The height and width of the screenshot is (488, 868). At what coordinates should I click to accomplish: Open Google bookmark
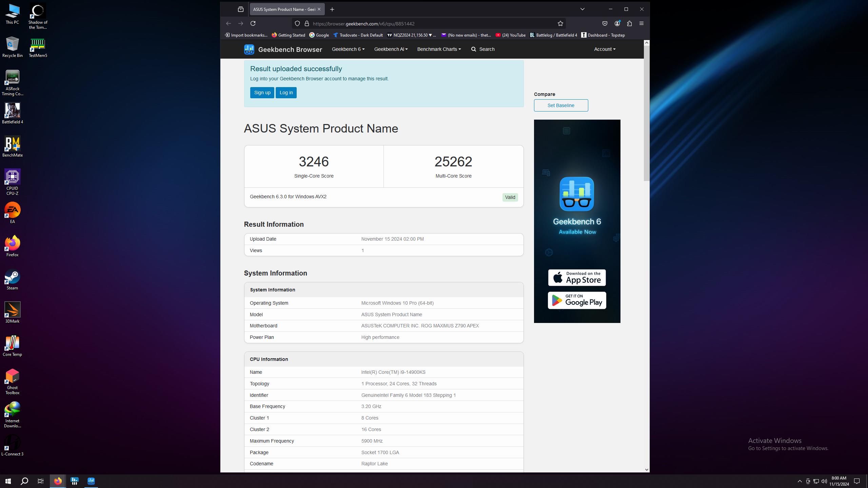point(319,35)
